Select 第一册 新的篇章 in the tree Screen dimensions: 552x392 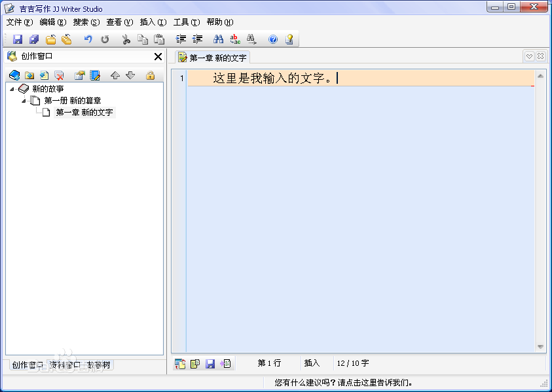(73, 101)
